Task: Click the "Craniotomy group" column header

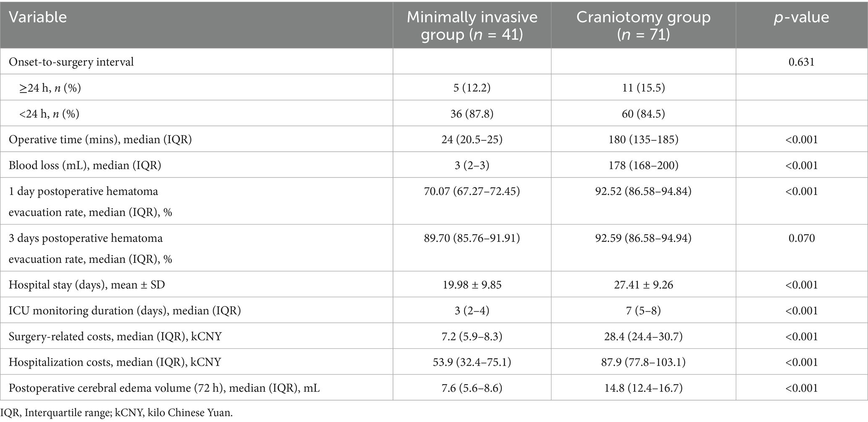Action: pyautogui.click(x=643, y=25)
